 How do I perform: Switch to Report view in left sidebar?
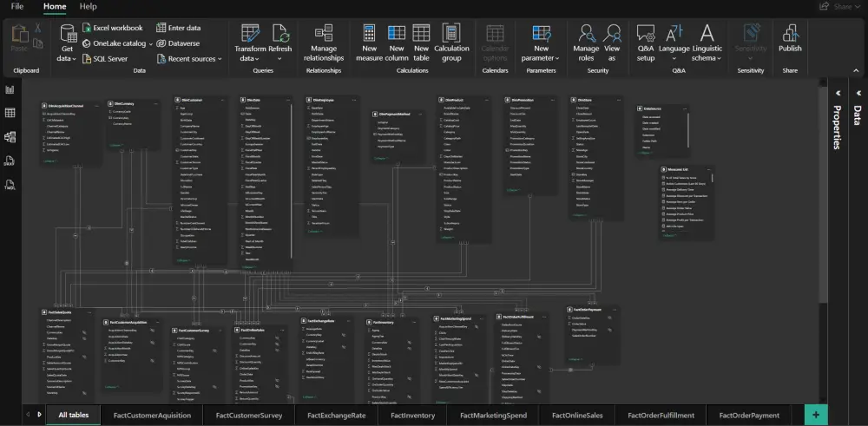tap(10, 89)
